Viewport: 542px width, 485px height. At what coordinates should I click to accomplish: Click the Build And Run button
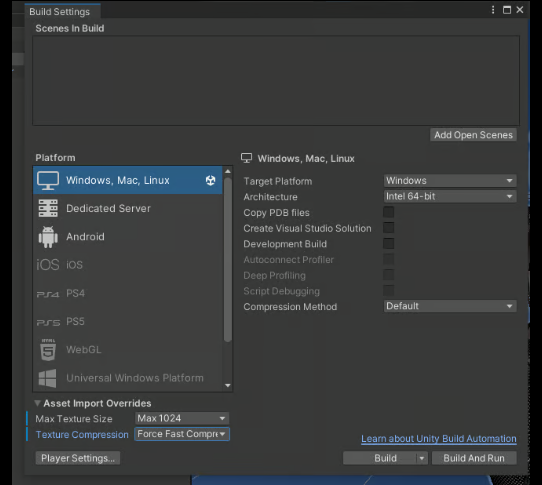tap(474, 458)
